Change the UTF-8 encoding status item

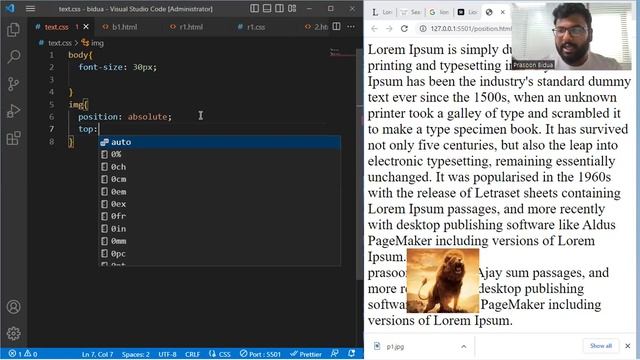167,354
